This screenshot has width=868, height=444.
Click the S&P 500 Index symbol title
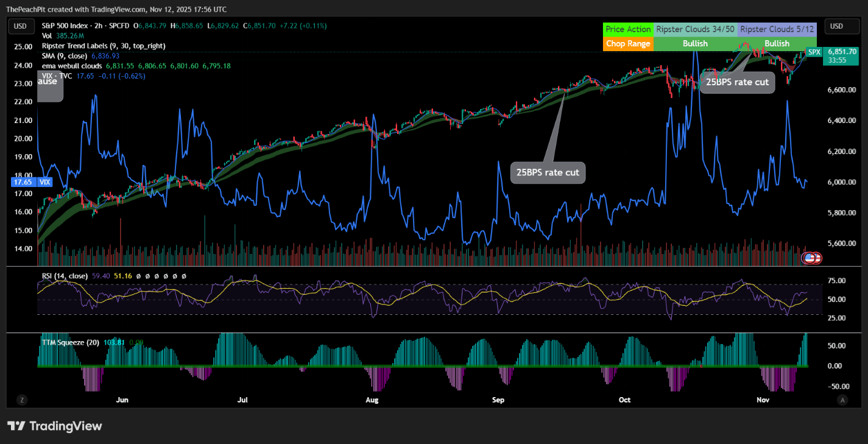[x=72, y=26]
